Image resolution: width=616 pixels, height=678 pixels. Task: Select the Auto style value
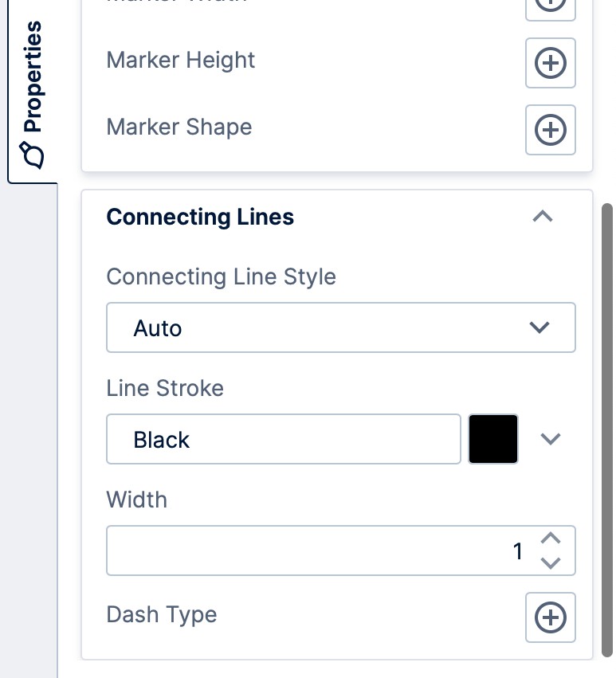point(157,327)
